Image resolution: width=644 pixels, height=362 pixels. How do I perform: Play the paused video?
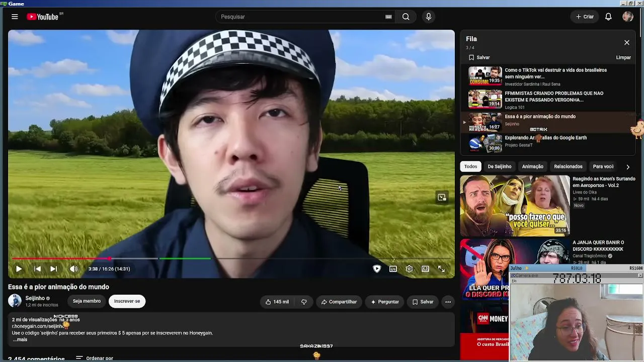(19, 269)
